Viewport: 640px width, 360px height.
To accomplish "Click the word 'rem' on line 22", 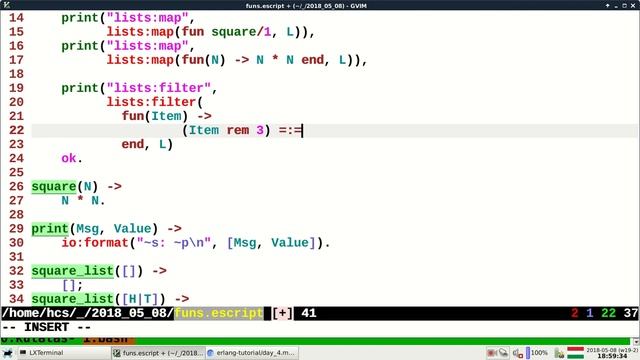I will click(x=238, y=130).
